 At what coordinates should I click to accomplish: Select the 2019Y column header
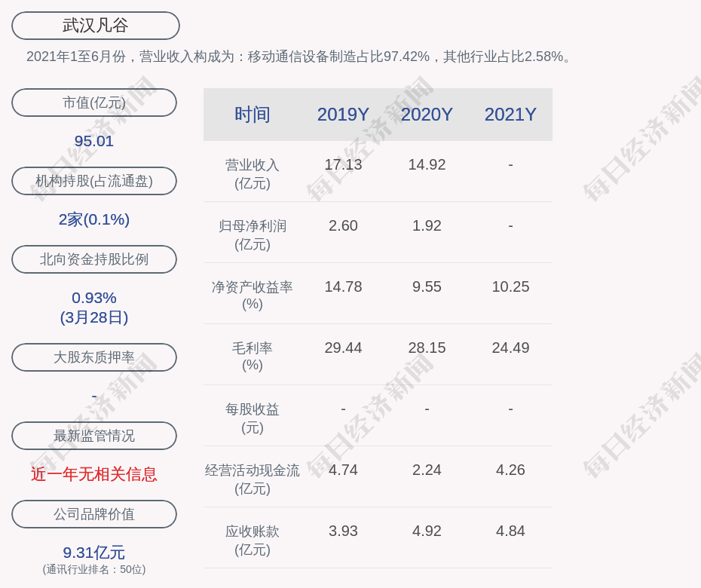(x=343, y=115)
